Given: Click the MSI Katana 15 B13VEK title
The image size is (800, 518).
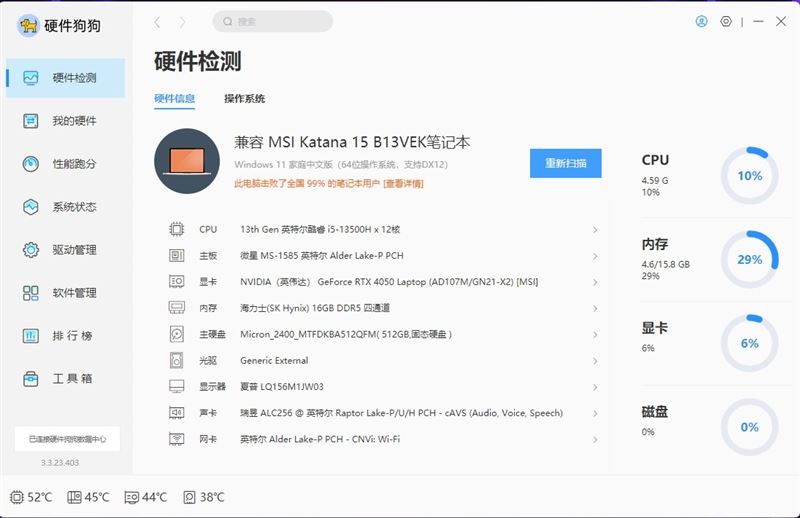Looking at the screenshot, I should point(352,142).
